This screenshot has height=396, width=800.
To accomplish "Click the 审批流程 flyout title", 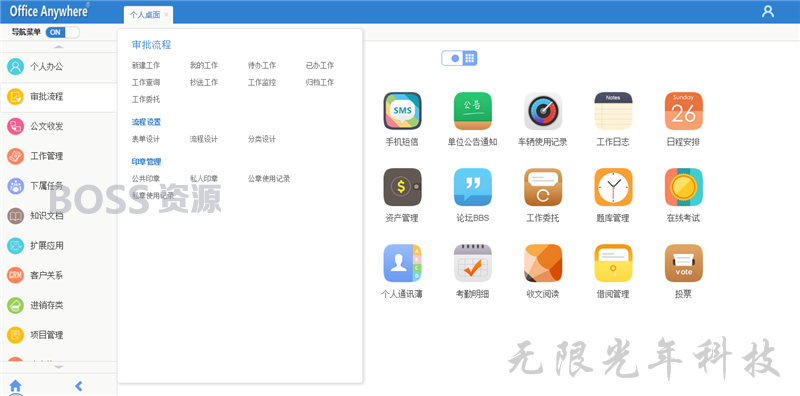I will [x=152, y=45].
